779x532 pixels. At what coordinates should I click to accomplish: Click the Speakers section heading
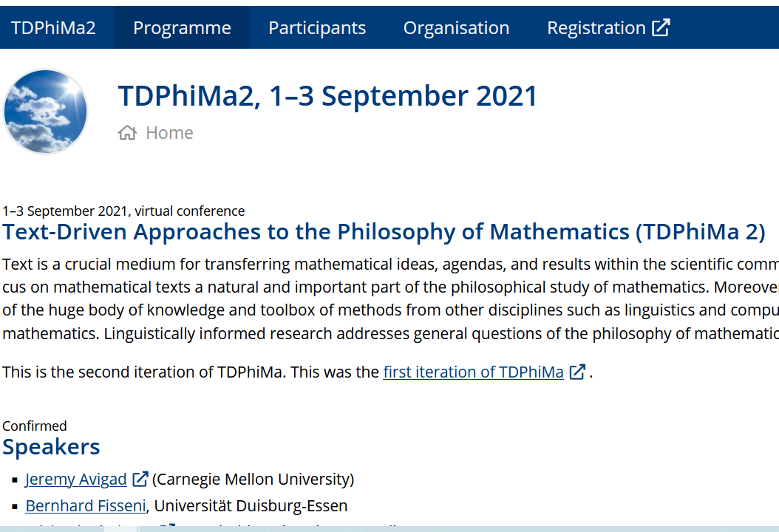coord(51,446)
